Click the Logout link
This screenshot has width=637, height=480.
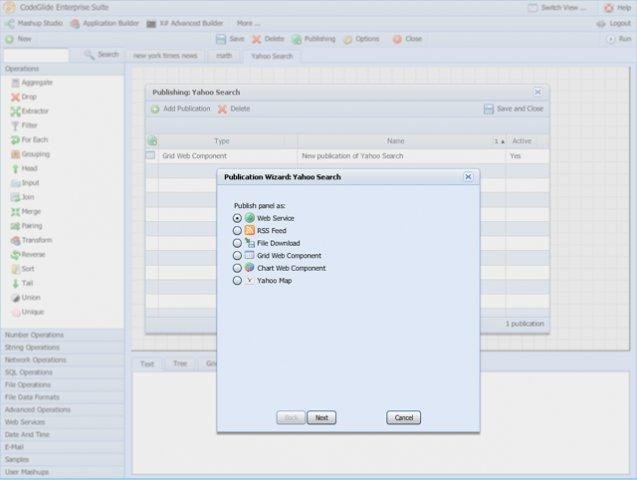[x=613, y=24]
